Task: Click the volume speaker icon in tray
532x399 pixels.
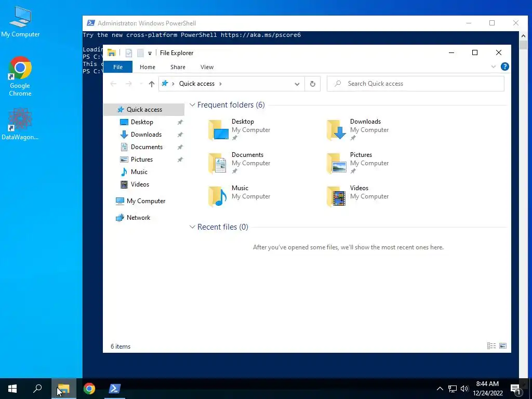Action: [x=464, y=389]
